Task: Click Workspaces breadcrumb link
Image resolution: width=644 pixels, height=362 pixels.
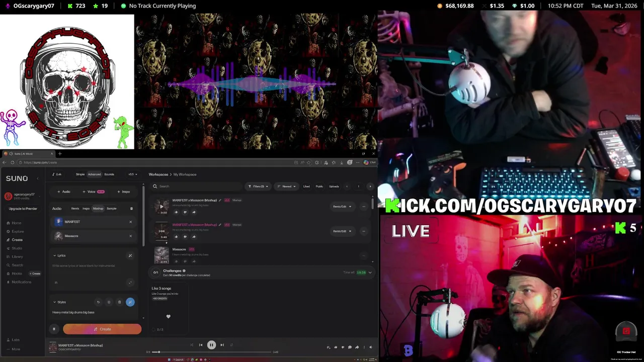Action: (158, 174)
